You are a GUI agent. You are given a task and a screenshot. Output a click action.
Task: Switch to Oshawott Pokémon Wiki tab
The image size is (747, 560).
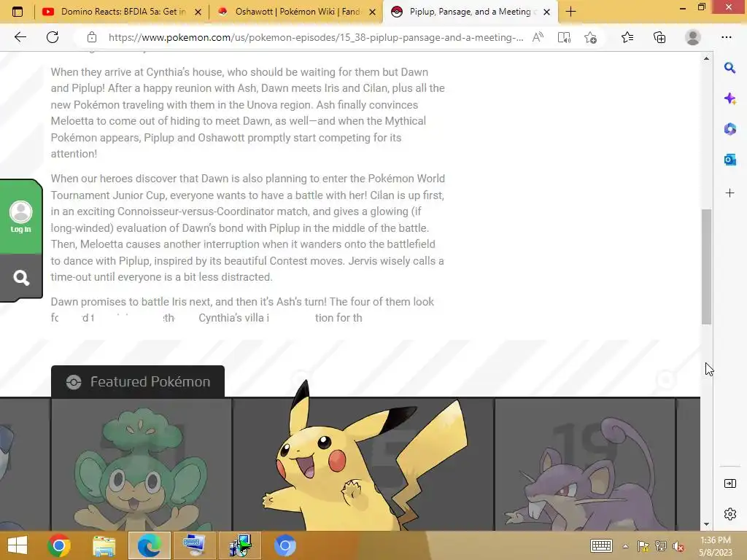point(296,12)
